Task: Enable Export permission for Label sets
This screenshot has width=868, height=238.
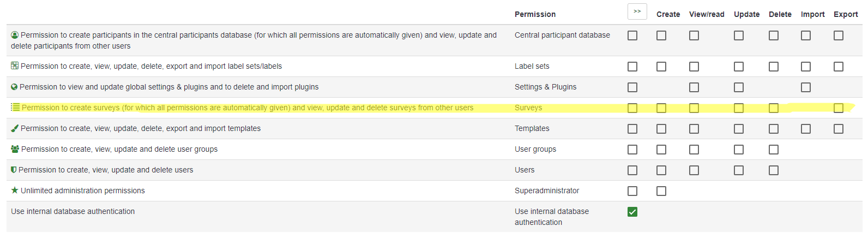Action: [x=839, y=67]
